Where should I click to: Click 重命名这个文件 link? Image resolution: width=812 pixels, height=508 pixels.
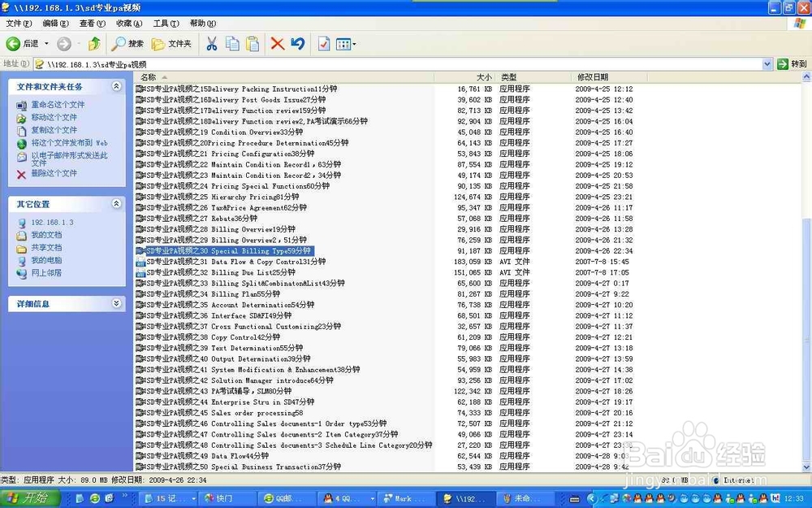click(x=58, y=105)
